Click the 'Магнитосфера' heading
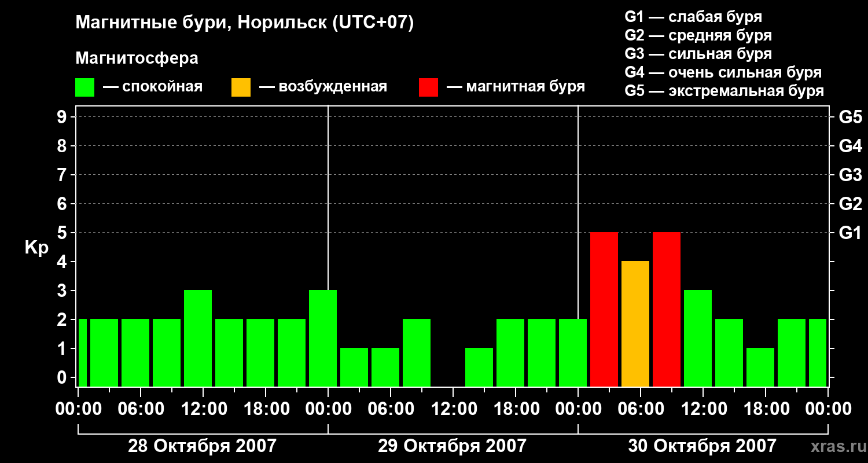Screen dimensions: 868x463 click(x=137, y=58)
